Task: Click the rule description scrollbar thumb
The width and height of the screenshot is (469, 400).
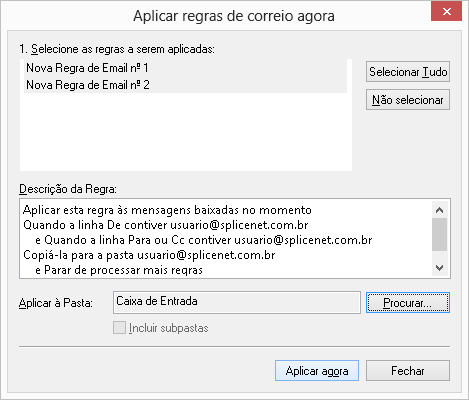Action: (x=439, y=235)
